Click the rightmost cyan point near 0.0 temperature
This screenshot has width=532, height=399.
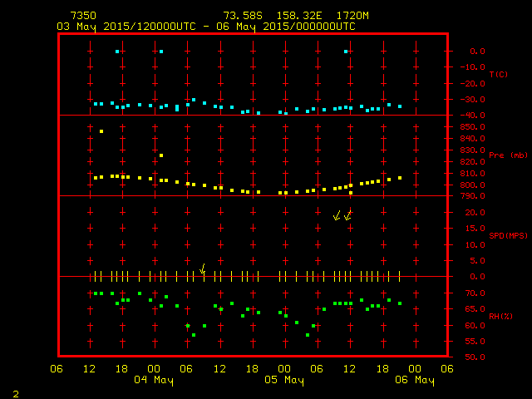click(346, 52)
